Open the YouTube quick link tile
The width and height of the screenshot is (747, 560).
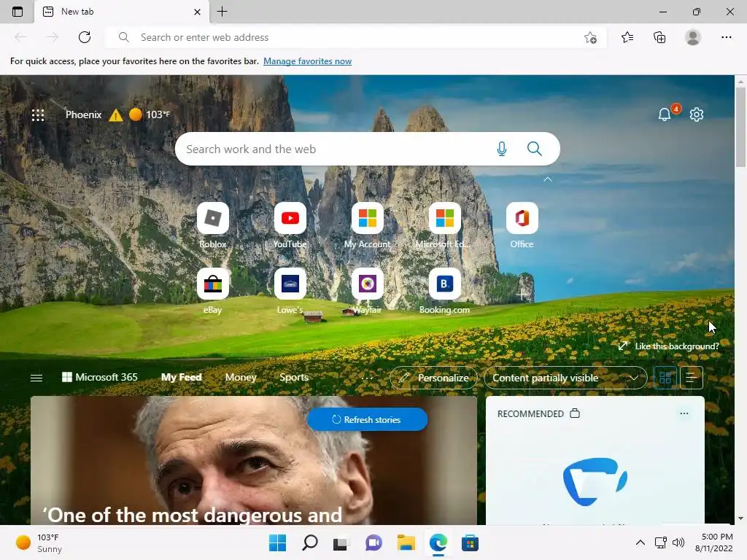[x=290, y=219]
